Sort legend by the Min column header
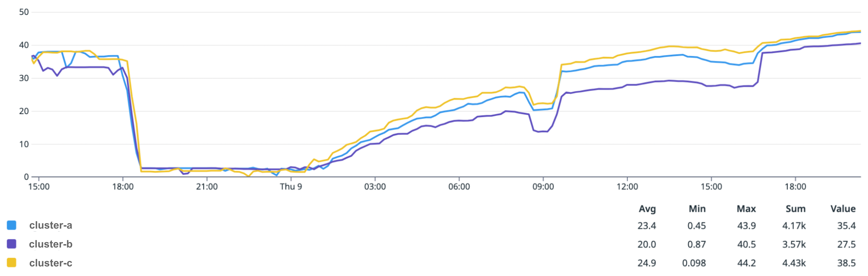The width and height of the screenshot is (868, 276). point(697,209)
